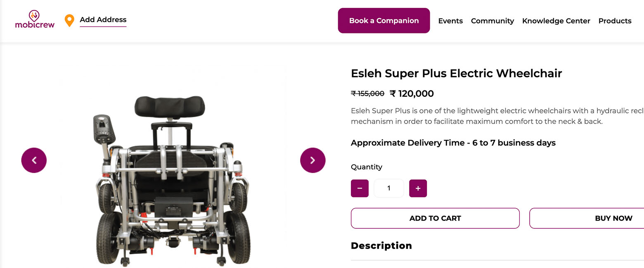Open the Community menu item
This screenshot has width=644, height=268.
(x=492, y=21)
